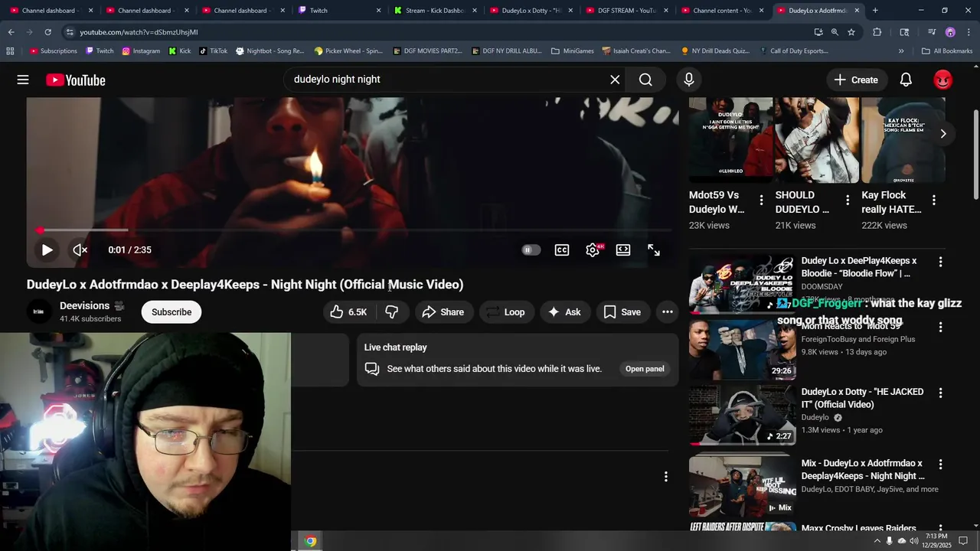Save the video to a playlist
Image resolution: width=980 pixels, height=551 pixels.
click(x=622, y=311)
